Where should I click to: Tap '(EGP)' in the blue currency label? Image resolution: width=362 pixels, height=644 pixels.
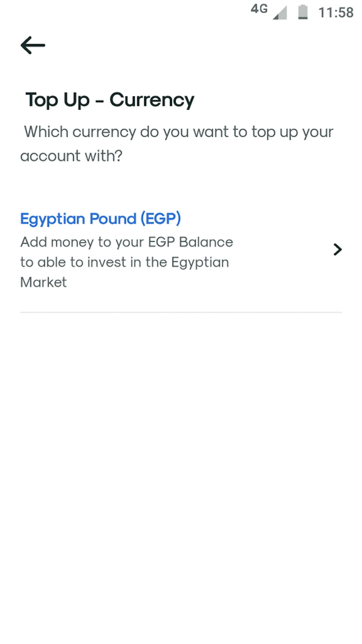click(161, 219)
